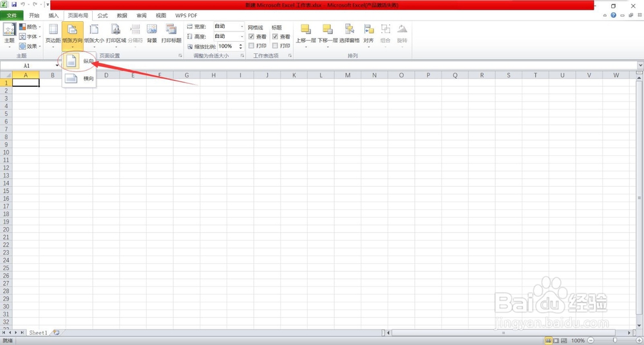This screenshot has width=644, height=345.
Task: Click the 缩放比例 spinner arrows
Action: pyautogui.click(x=241, y=46)
